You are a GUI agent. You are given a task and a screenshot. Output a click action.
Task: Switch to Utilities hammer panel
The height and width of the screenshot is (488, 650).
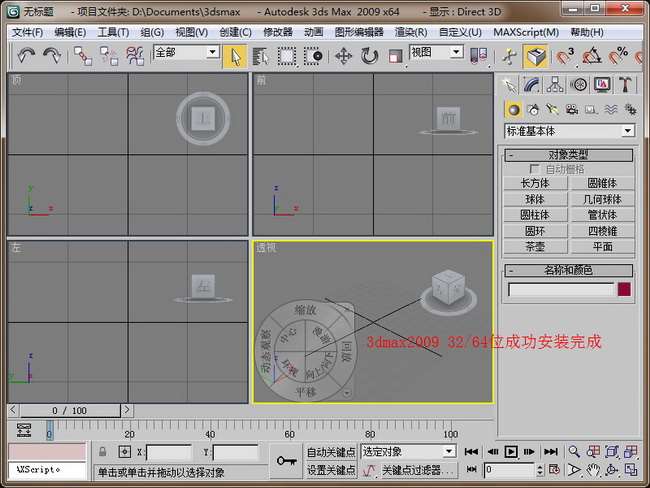coord(626,85)
